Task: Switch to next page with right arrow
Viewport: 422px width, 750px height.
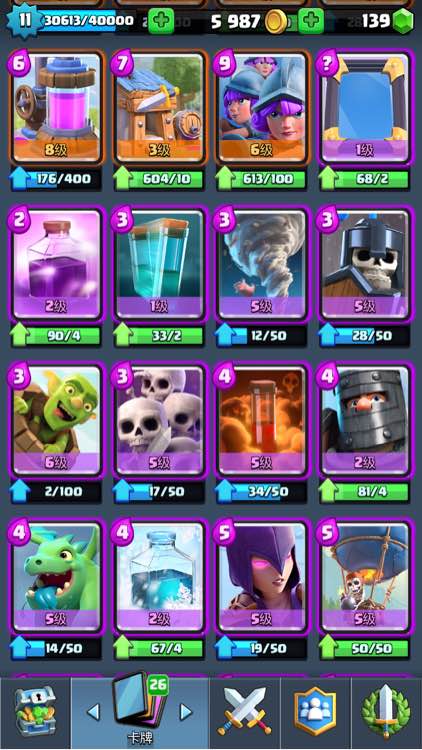Action: pyautogui.click(x=185, y=712)
